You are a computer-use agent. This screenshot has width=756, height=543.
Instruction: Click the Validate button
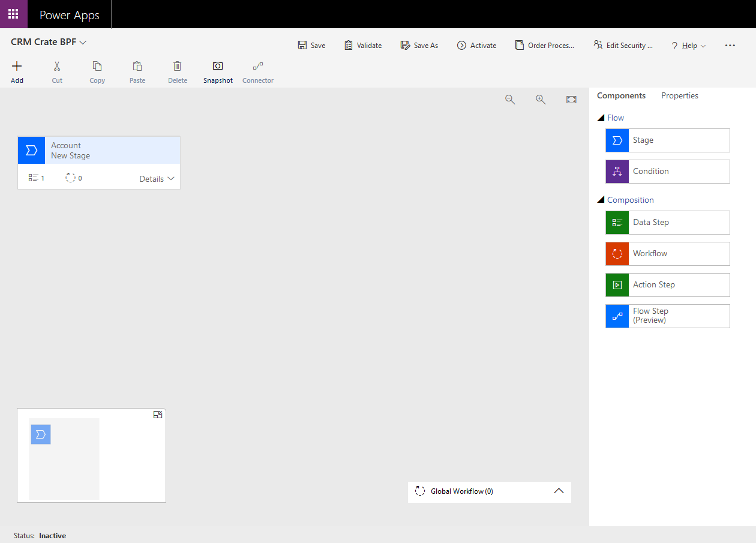pyautogui.click(x=363, y=45)
